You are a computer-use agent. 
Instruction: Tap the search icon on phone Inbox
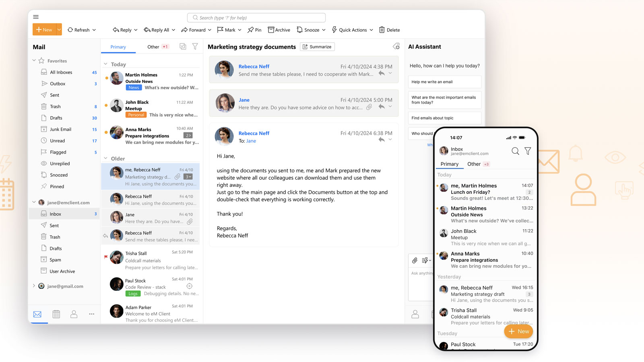pos(515,151)
